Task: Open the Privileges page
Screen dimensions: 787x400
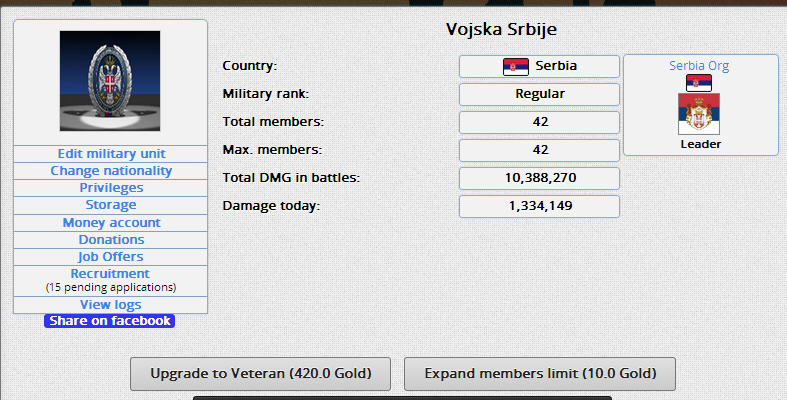Action: click(x=111, y=188)
